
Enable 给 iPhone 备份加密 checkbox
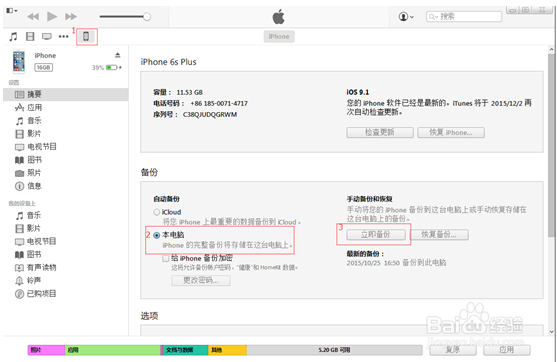click(166, 258)
